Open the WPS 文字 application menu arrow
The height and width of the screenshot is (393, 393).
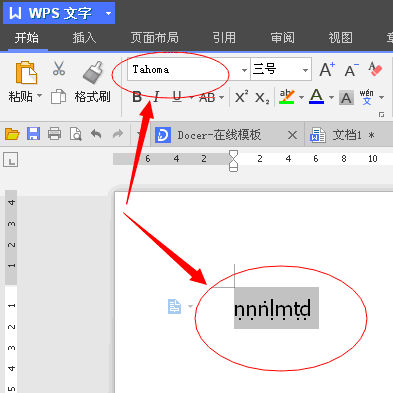tap(108, 14)
